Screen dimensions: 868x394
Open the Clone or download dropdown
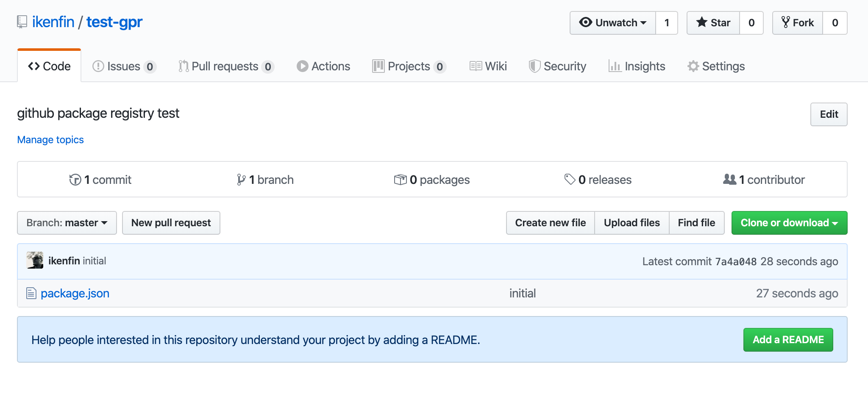(x=789, y=223)
